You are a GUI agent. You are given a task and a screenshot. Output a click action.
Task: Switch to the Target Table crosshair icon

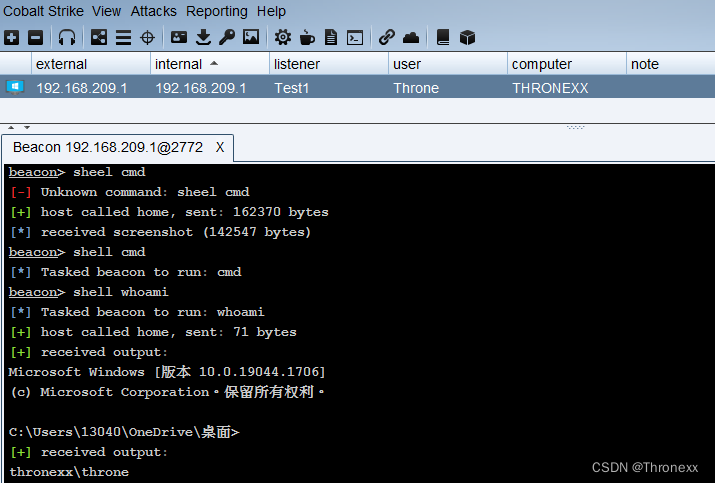click(147, 37)
